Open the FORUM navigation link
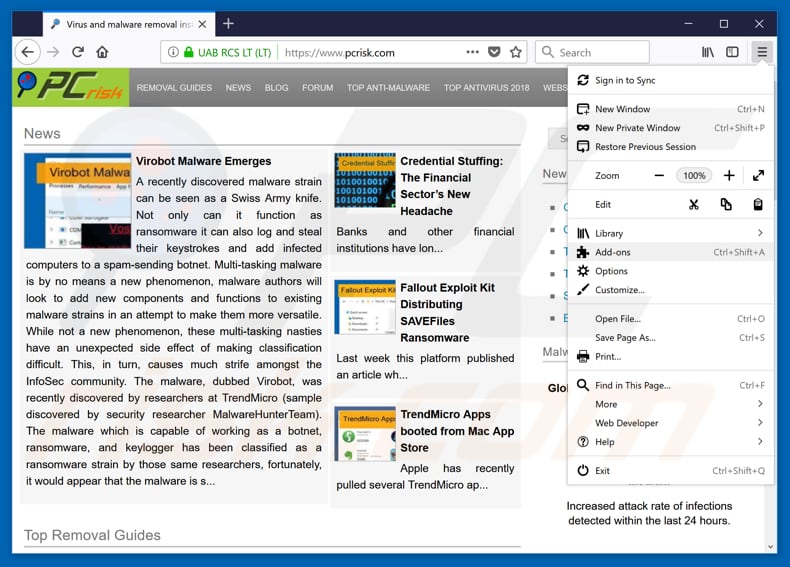This screenshot has height=567, width=790. [317, 88]
